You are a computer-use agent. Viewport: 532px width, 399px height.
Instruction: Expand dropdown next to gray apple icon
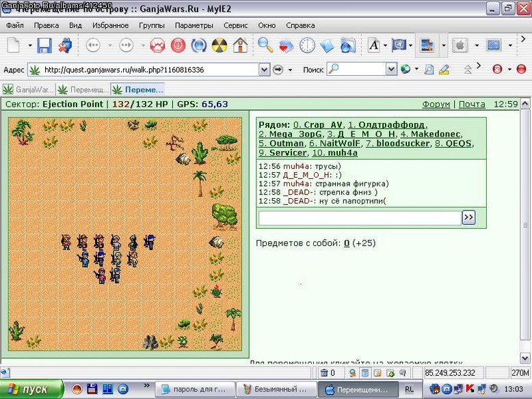[x=477, y=45]
